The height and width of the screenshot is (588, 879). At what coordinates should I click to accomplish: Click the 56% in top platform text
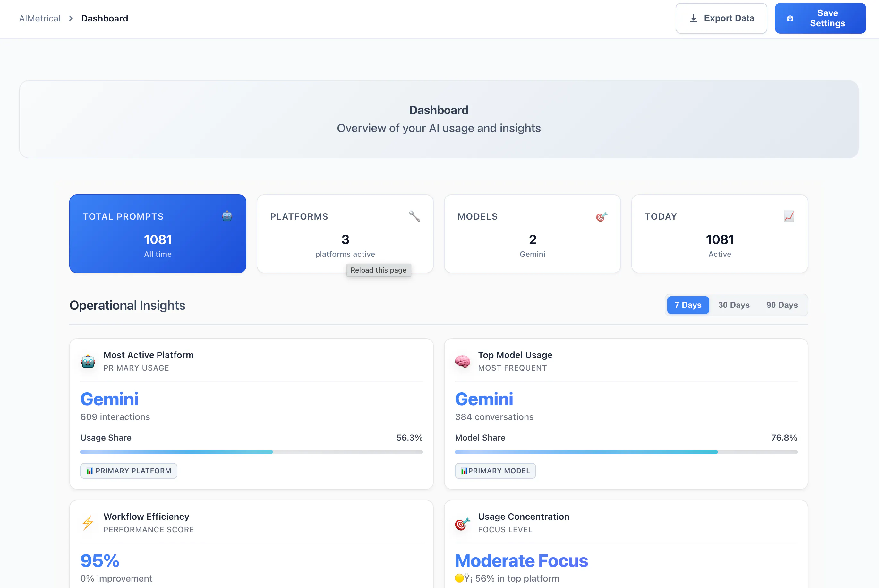point(517,578)
